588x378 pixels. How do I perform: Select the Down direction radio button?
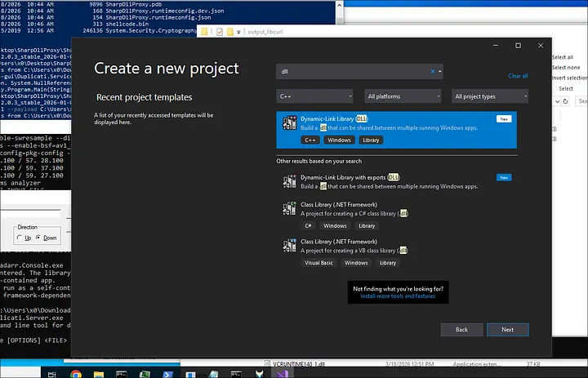pos(38,238)
